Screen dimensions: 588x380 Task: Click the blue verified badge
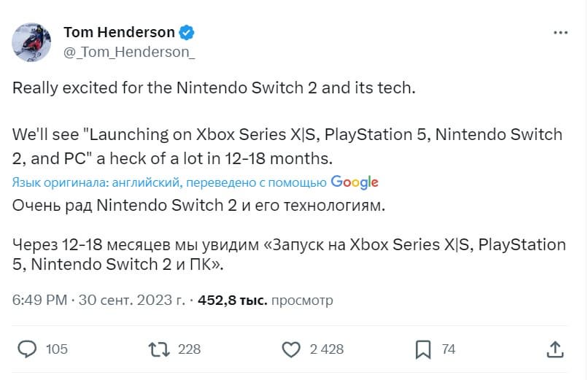pyautogui.click(x=187, y=33)
